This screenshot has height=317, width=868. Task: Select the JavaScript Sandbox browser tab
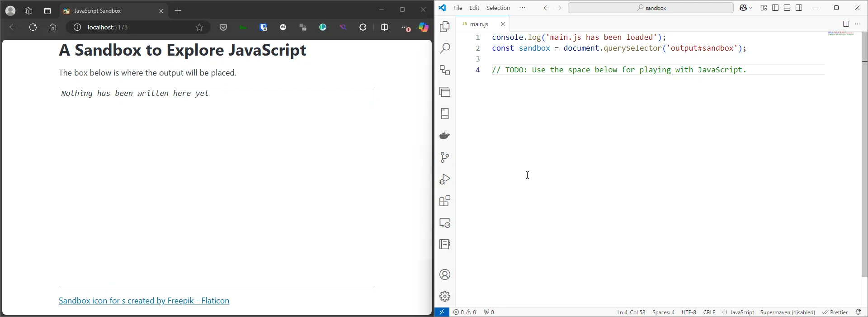tap(114, 11)
